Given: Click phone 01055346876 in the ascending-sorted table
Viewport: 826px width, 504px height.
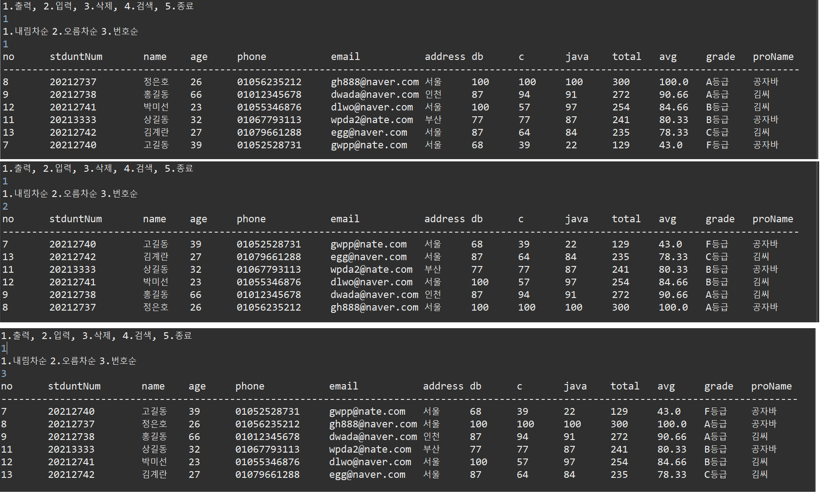Looking at the screenshot, I should [269, 282].
